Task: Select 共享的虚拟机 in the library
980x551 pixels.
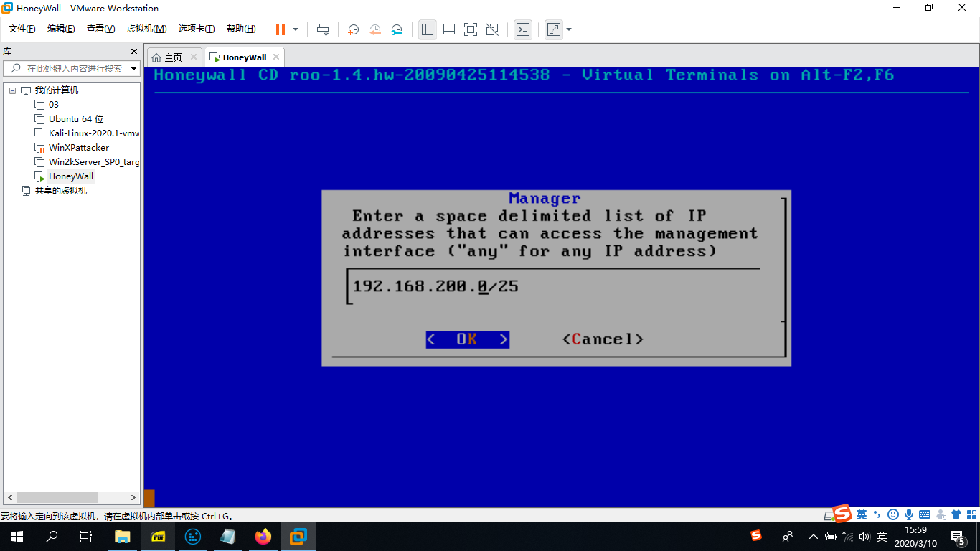Action: [x=61, y=191]
